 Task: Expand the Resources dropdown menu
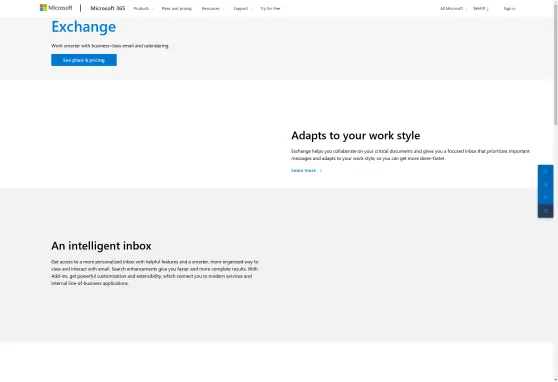point(213,9)
